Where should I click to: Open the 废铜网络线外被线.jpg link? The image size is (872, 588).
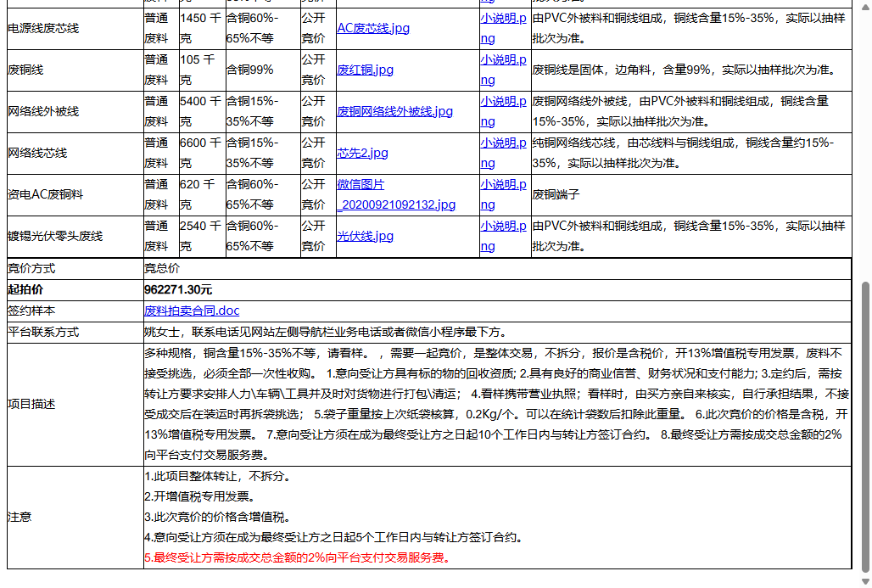click(394, 111)
